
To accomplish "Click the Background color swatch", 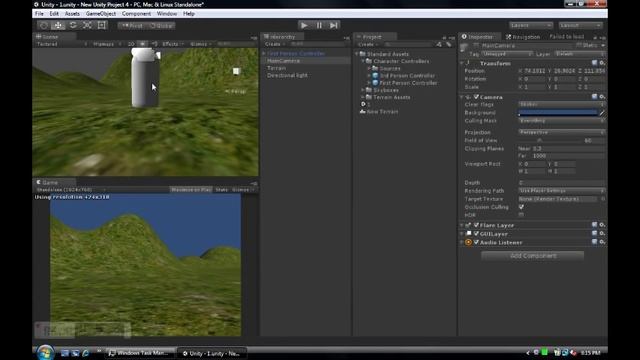I will [x=558, y=113].
